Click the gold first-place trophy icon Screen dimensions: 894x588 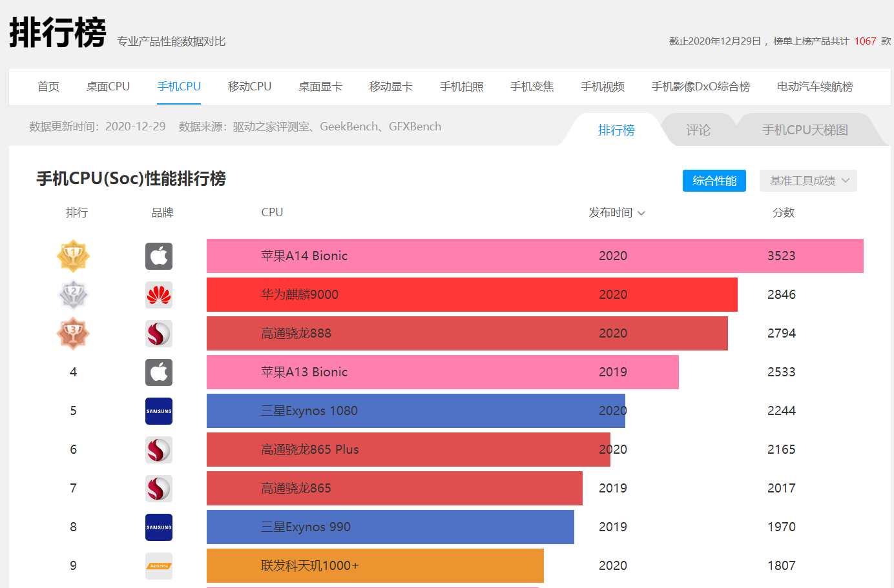click(73, 256)
